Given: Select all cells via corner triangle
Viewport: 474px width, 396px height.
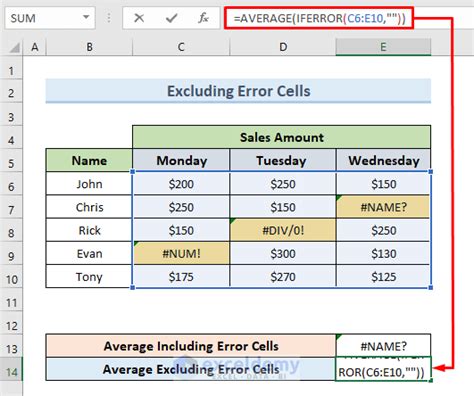Looking at the screenshot, I should click(x=14, y=48).
